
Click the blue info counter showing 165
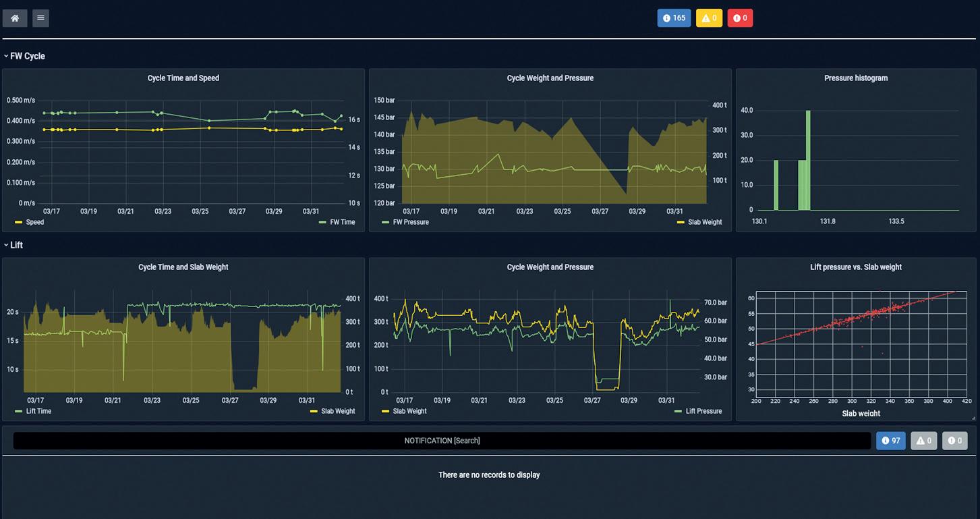coord(674,18)
